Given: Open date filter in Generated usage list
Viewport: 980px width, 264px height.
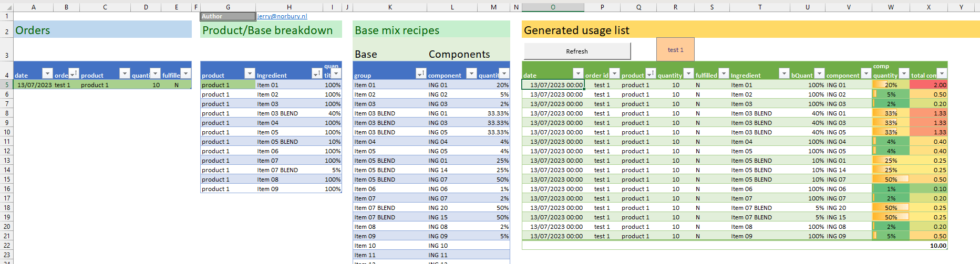Looking at the screenshot, I should tap(578, 73).
